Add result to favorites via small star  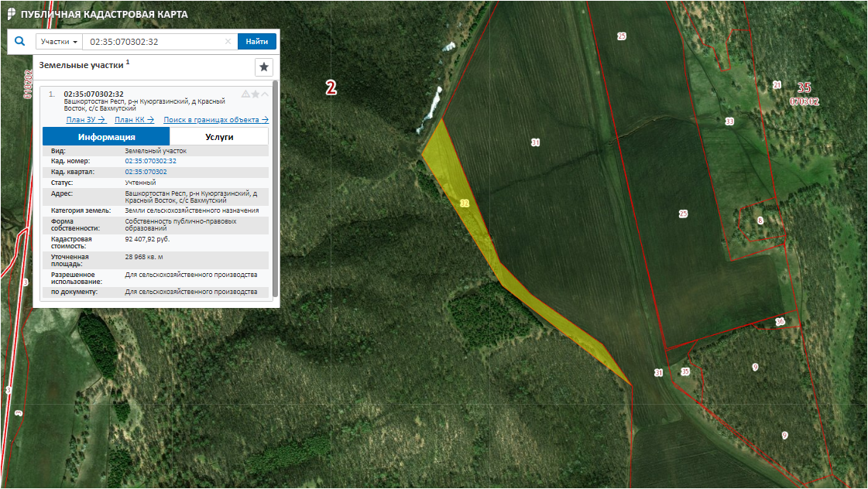coord(255,94)
